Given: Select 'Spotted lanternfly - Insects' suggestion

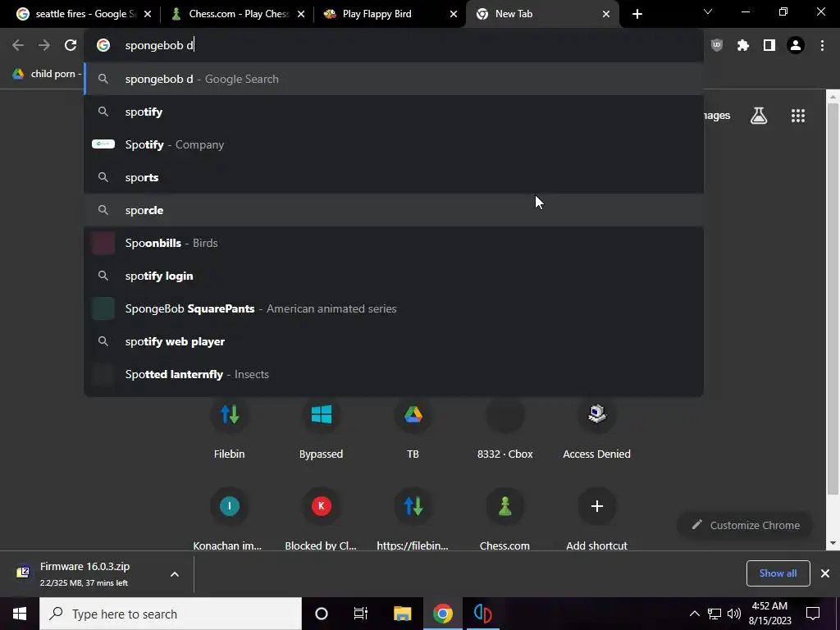Looking at the screenshot, I should 394,374.
